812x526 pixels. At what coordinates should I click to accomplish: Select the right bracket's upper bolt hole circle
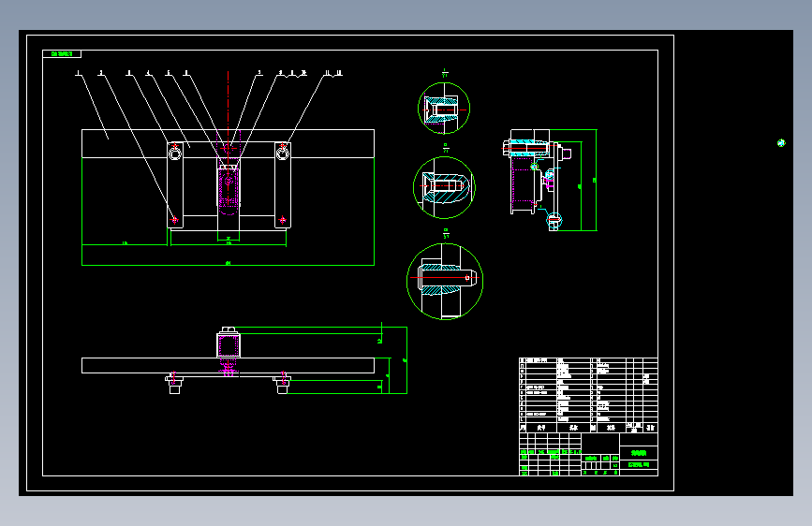click(x=282, y=153)
